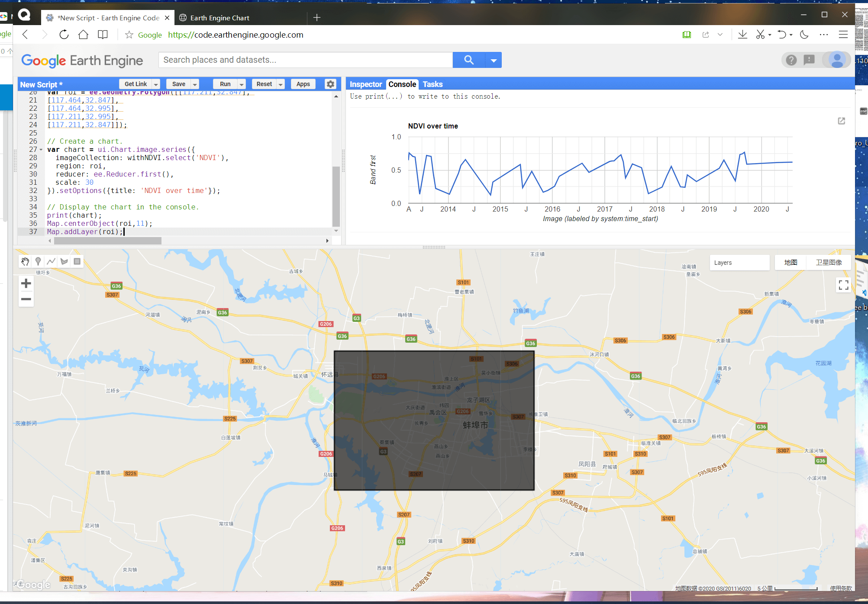Select the draw line tool
Screen dimensions: 868x604
coord(51,261)
